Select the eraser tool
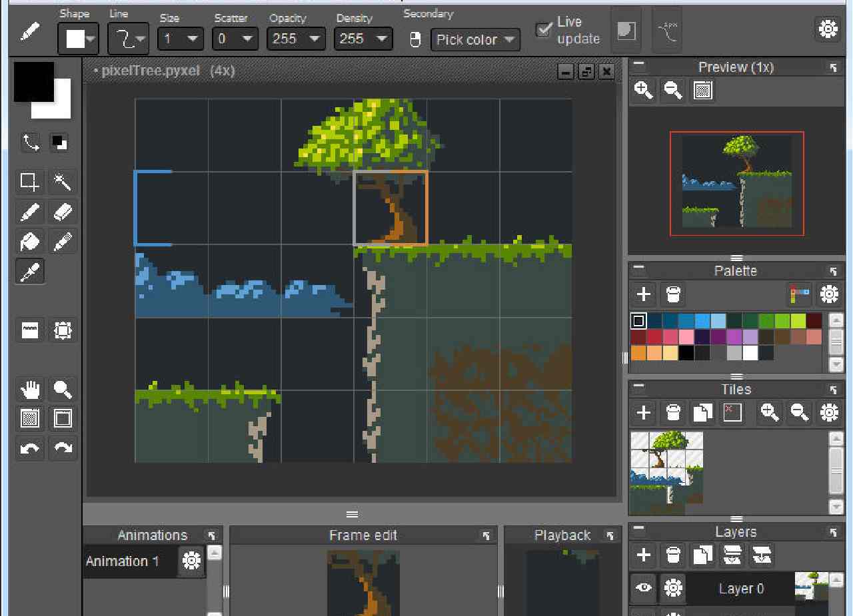The height and width of the screenshot is (616, 853). click(63, 212)
